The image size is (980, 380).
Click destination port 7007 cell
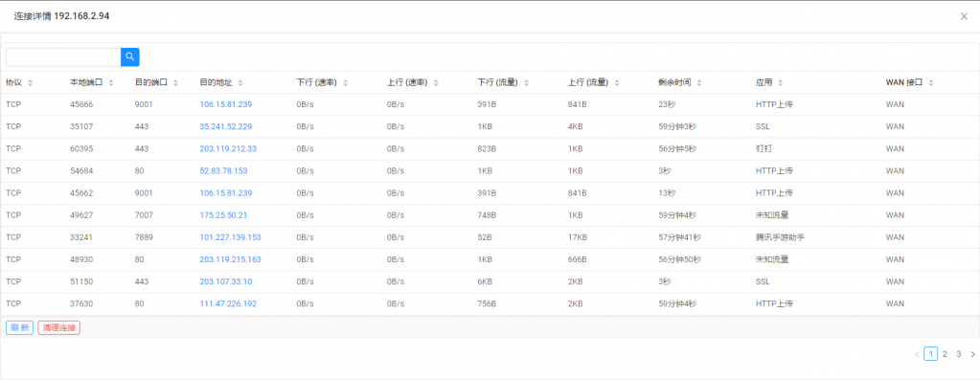[x=144, y=215]
